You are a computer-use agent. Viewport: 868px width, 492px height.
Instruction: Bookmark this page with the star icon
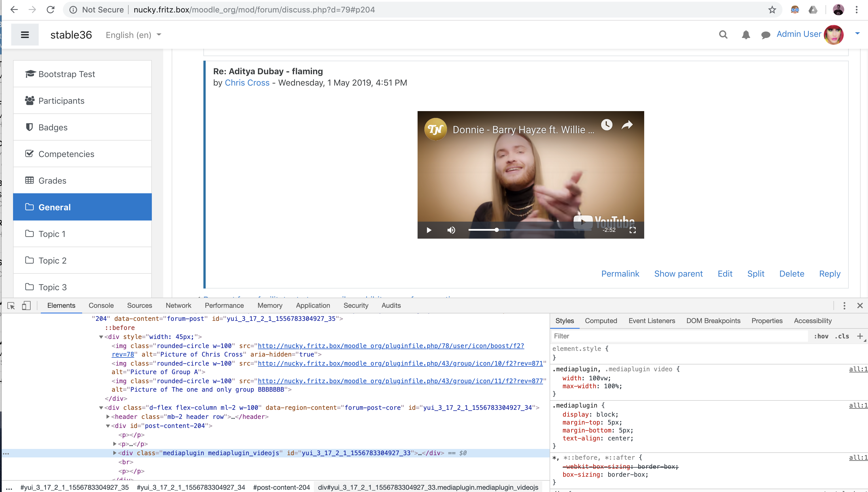(x=772, y=10)
